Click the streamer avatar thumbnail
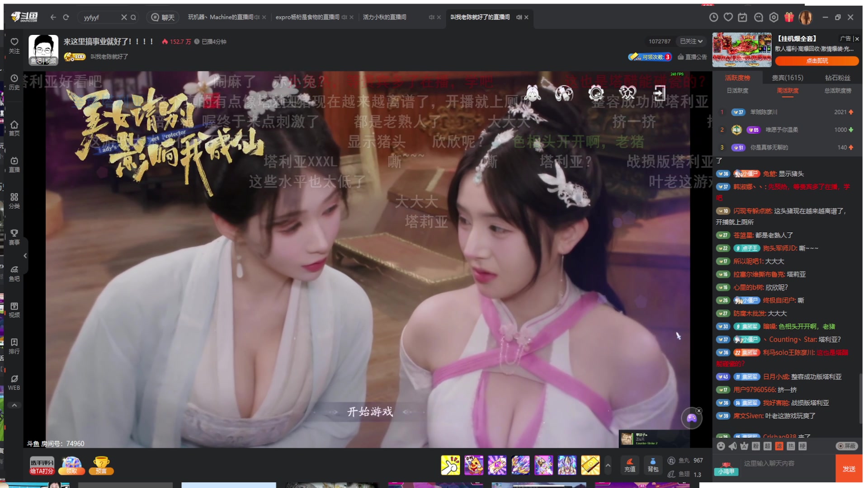The height and width of the screenshot is (488, 868). pos(43,50)
